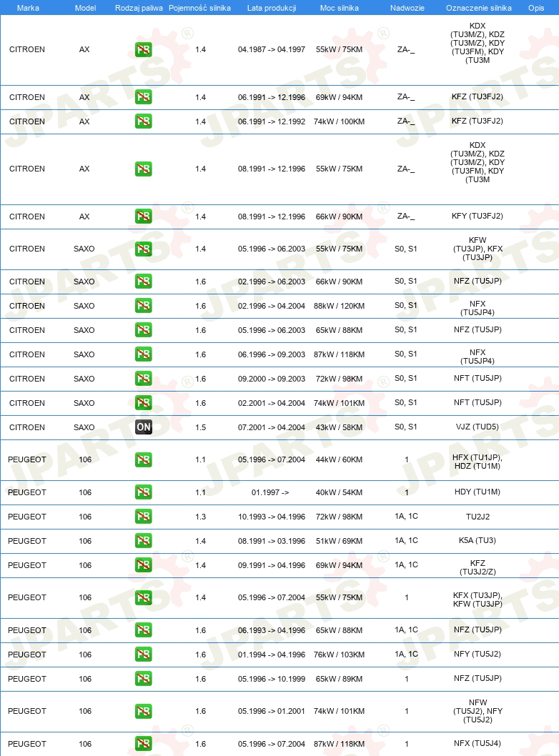The height and width of the screenshot is (756, 559).
Task: Click the Oznaczenie silnika column header
Action: pos(478,8)
